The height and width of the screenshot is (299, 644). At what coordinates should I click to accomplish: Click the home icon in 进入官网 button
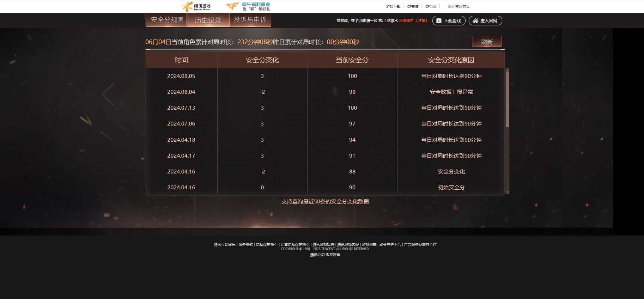tap(475, 21)
